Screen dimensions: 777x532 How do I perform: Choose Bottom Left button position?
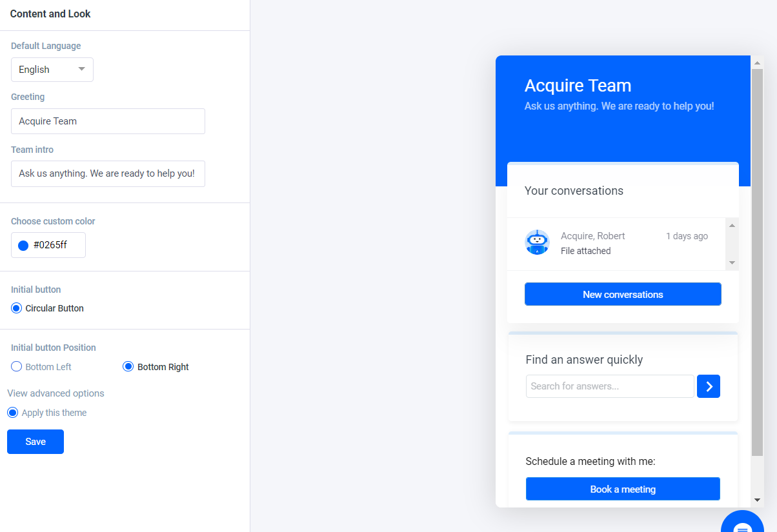click(17, 367)
